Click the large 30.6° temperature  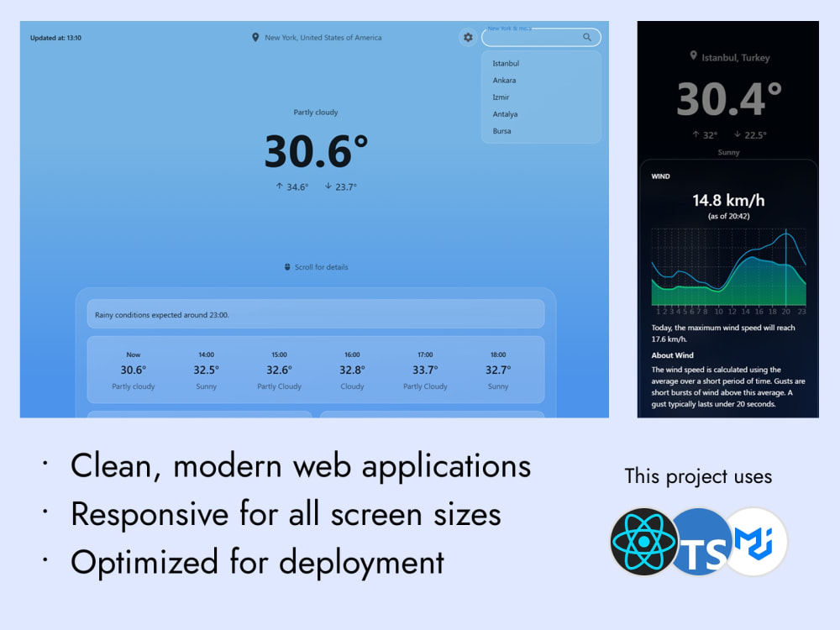point(316,151)
